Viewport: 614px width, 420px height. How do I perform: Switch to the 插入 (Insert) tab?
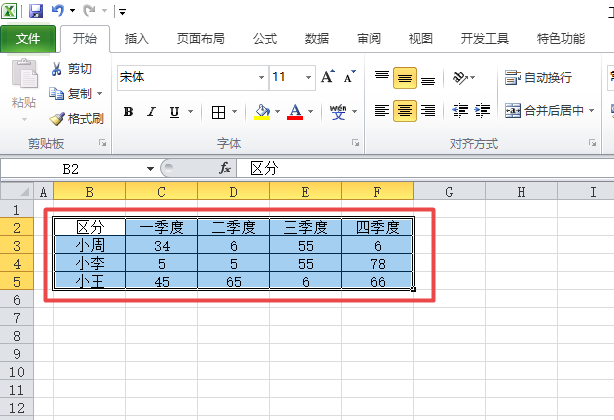tap(137, 39)
